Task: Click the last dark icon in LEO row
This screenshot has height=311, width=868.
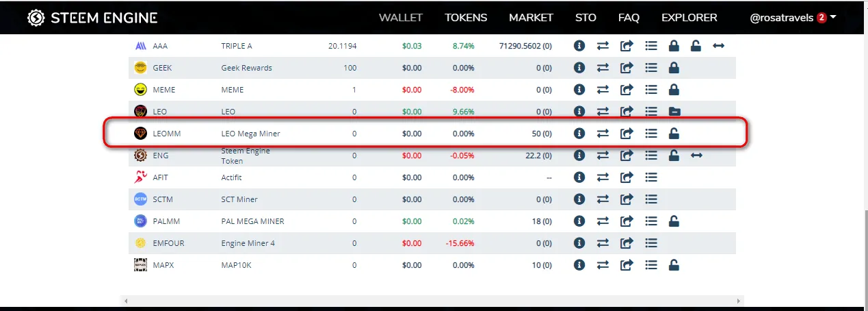Action: (674, 112)
